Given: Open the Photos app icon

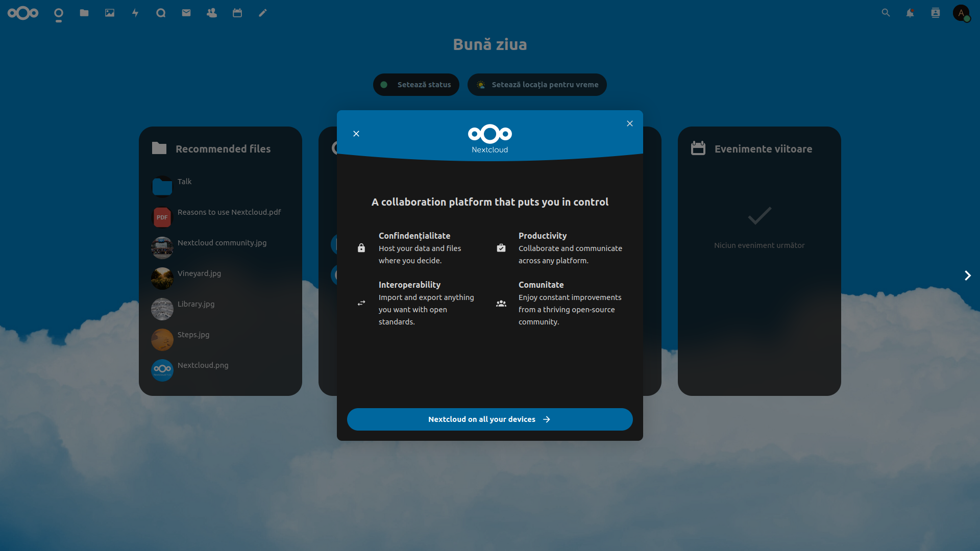Looking at the screenshot, I should tap(110, 13).
